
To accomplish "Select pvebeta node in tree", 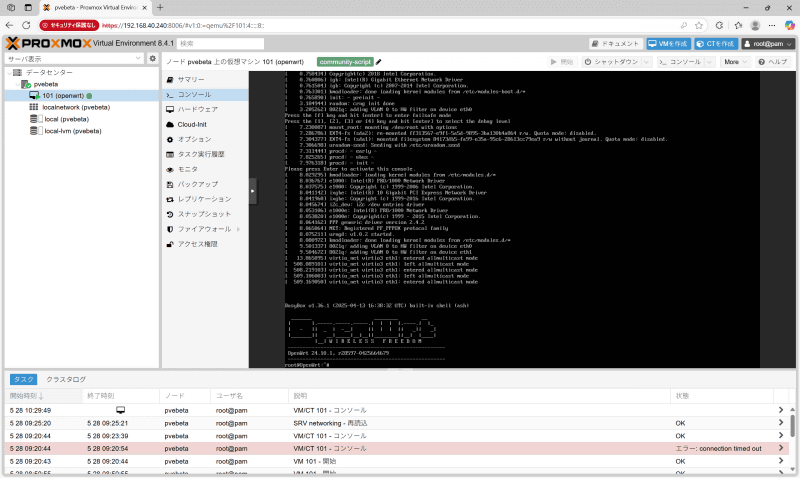I will point(46,84).
